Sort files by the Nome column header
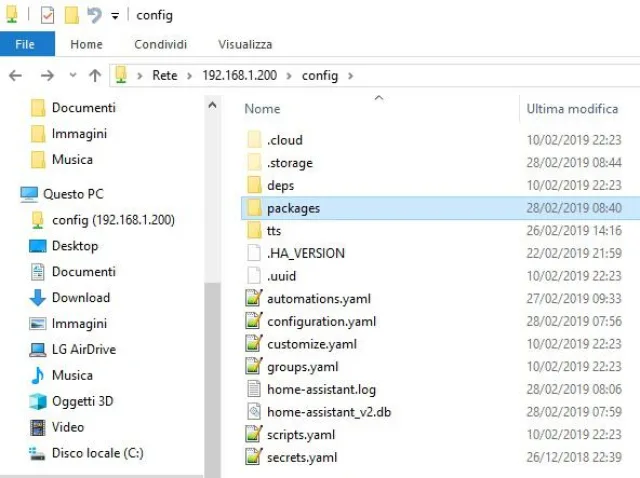 263,108
